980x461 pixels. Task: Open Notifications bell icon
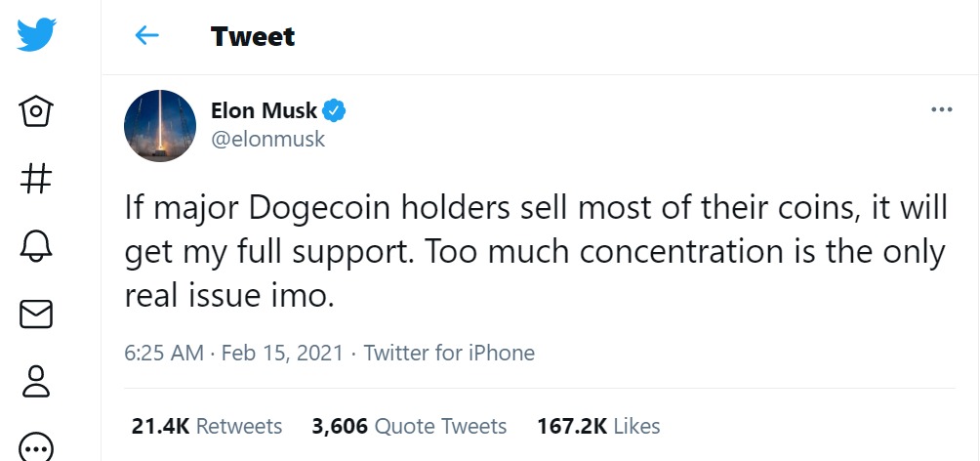(36, 245)
